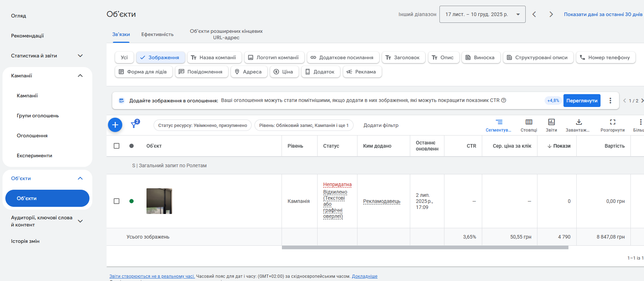Open Групи оголошень in the sidebar
644x281 pixels.
38,116
